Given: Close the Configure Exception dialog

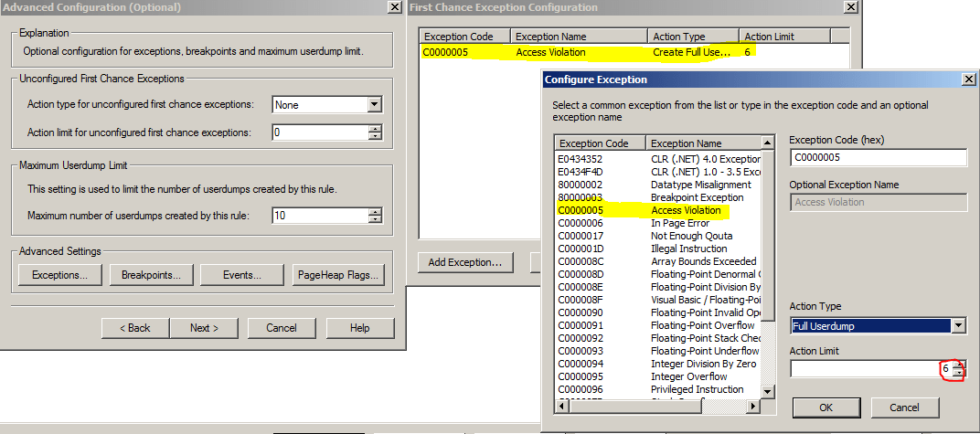Looking at the screenshot, I should tap(968, 79).
